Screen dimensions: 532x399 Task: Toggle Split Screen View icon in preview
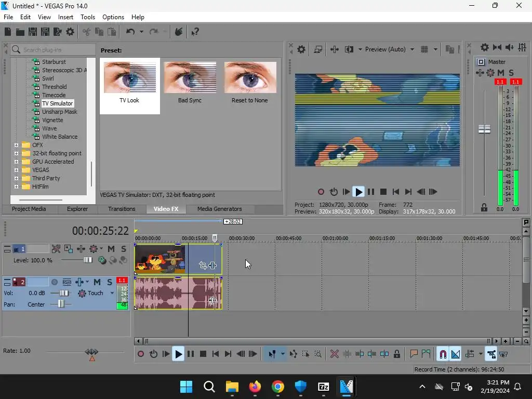coord(349,49)
